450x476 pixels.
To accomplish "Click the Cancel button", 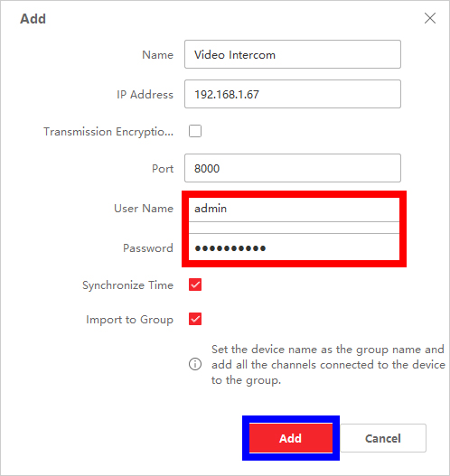I will [383, 438].
